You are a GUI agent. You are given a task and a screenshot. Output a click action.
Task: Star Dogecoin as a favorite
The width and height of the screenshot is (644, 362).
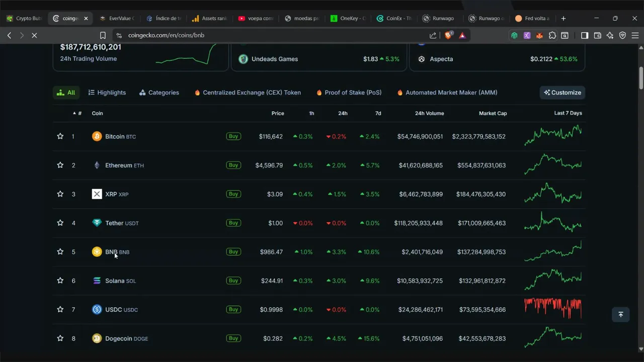(60, 338)
